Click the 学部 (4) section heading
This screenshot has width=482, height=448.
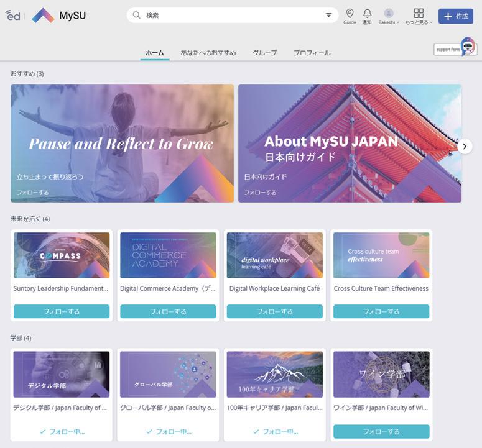pyautogui.click(x=21, y=338)
